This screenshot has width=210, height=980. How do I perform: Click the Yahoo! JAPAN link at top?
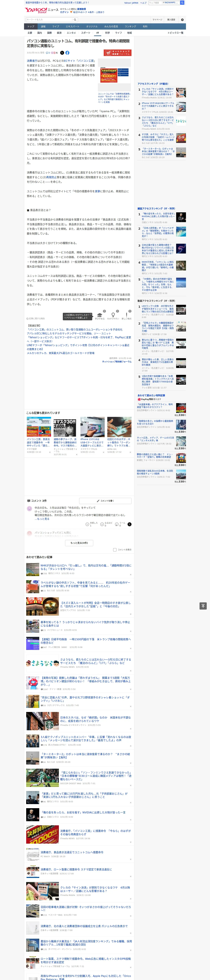pos(131,3)
